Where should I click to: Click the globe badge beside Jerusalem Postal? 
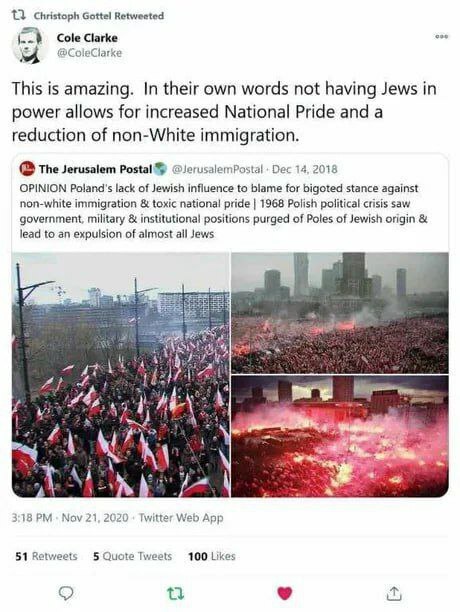pyautogui.click(x=160, y=169)
